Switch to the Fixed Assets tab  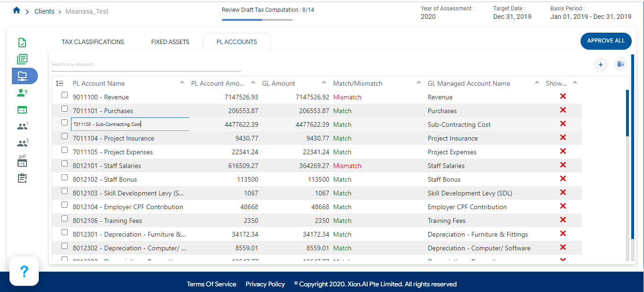(170, 42)
